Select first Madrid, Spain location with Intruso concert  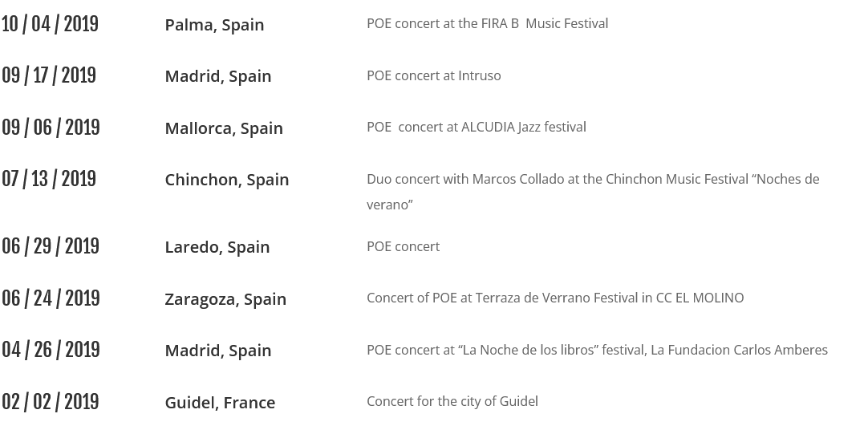[218, 76]
